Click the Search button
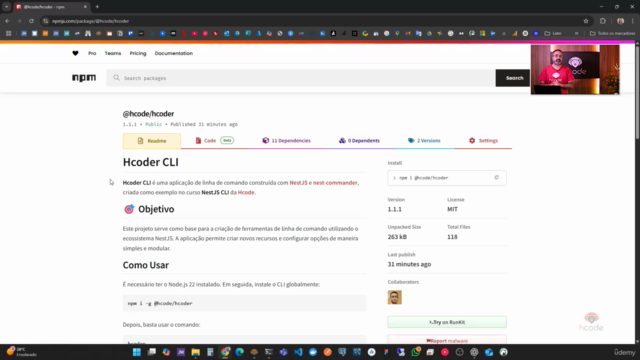The height and width of the screenshot is (360, 640). pos(513,78)
